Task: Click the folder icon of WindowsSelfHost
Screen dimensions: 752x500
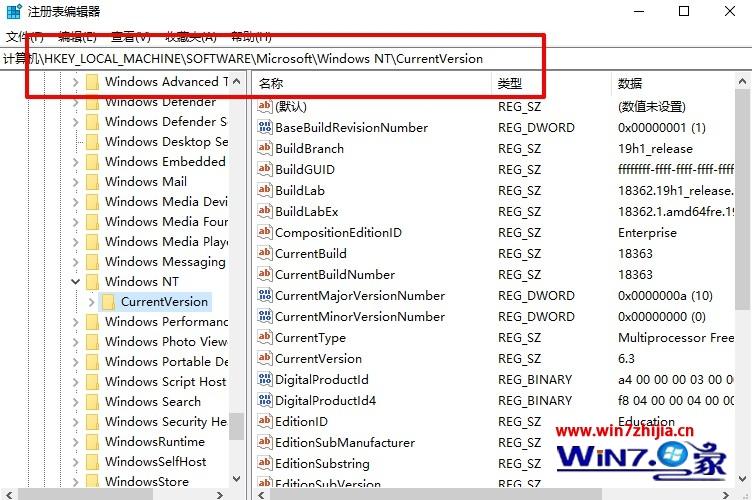Action: click(93, 462)
